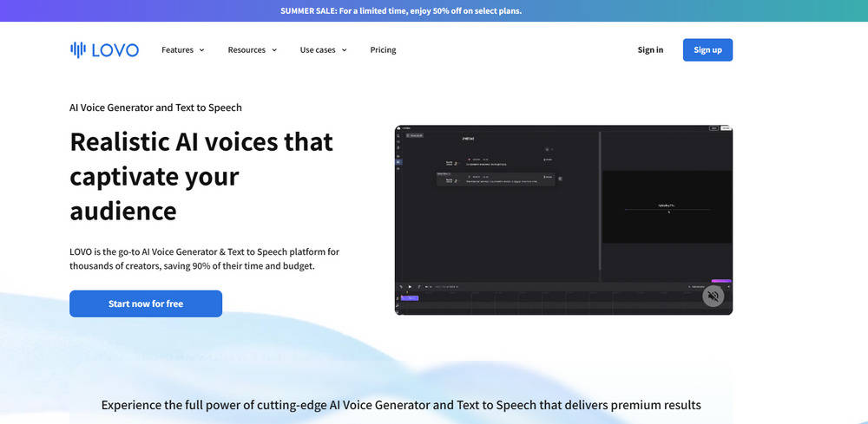The width and height of the screenshot is (868, 424).
Task: Select the highlighted sidebar icon in editor
Action: pyautogui.click(x=399, y=162)
